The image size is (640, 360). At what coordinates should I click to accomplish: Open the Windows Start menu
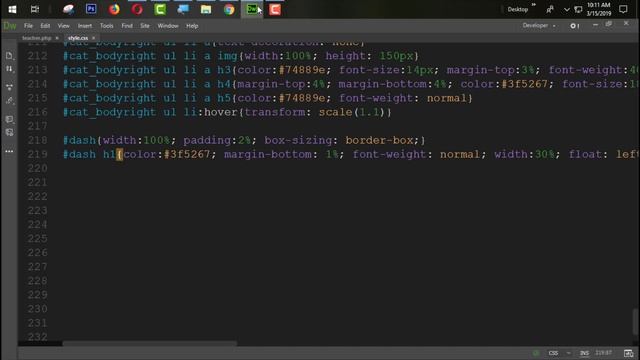click(12, 9)
